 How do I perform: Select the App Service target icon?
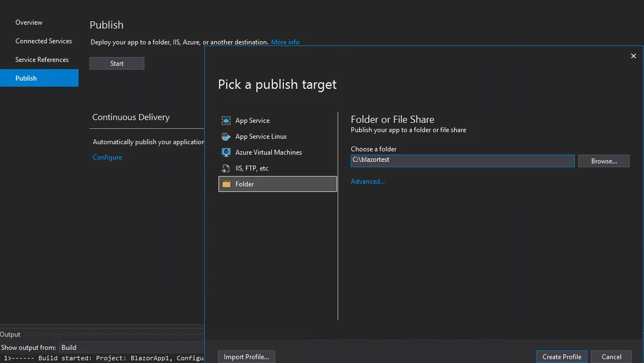tap(226, 121)
